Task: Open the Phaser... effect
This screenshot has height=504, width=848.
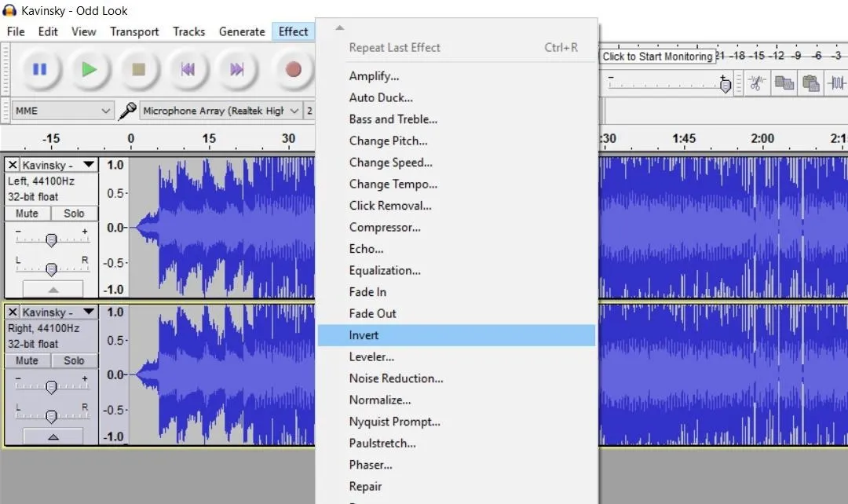Action: tap(456, 466)
